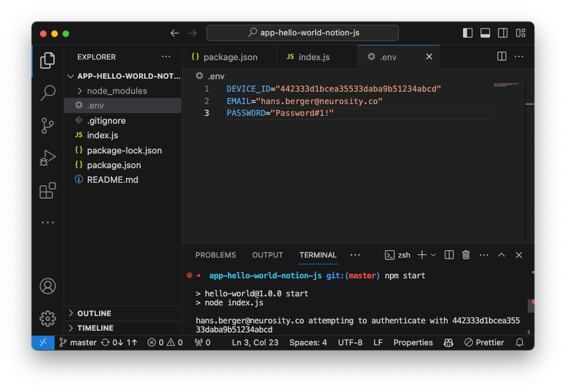
Task: Open the Extensions view
Action: tap(47, 190)
